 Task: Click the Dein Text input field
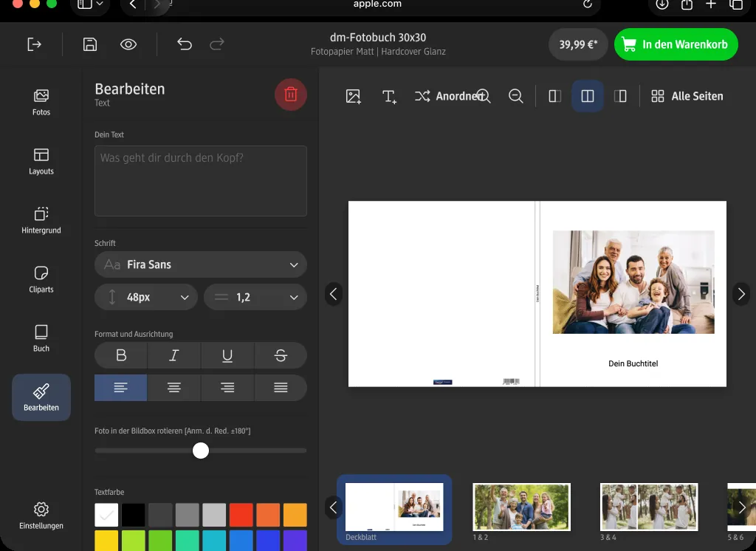tap(201, 181)
